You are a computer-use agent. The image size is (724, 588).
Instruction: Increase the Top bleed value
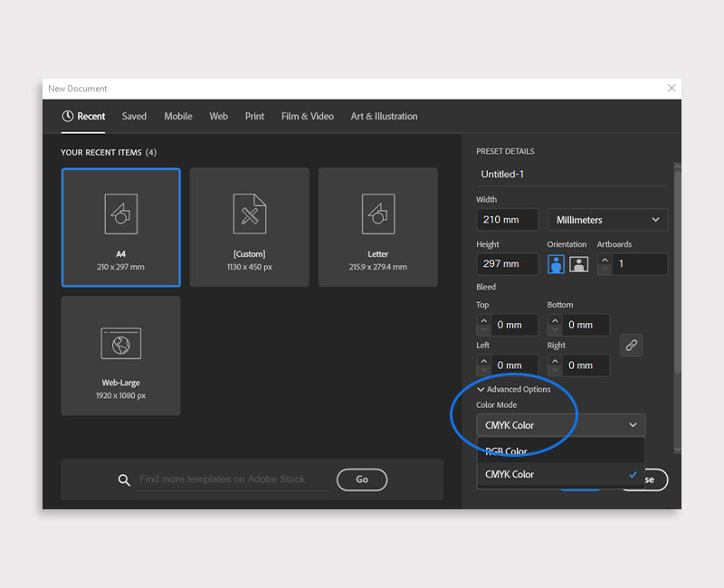484,321
